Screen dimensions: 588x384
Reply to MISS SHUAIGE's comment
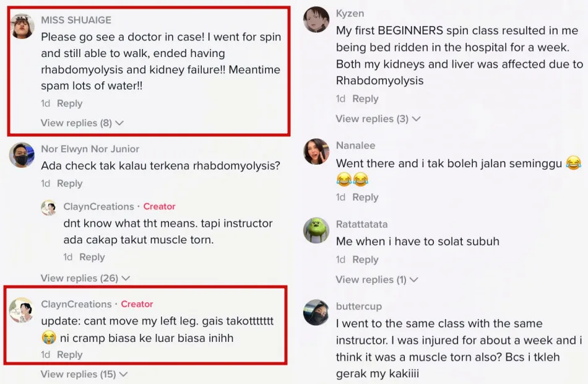[69, 103]
